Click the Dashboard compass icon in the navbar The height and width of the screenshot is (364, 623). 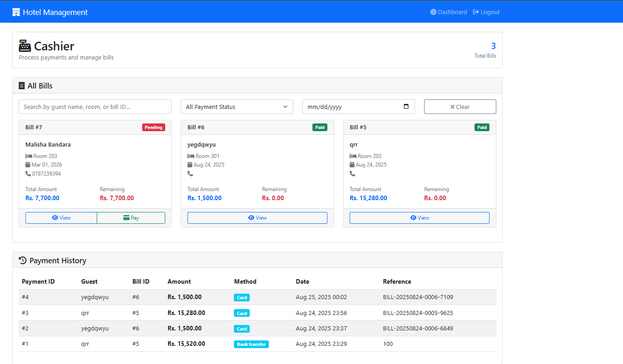pos(433,12)
